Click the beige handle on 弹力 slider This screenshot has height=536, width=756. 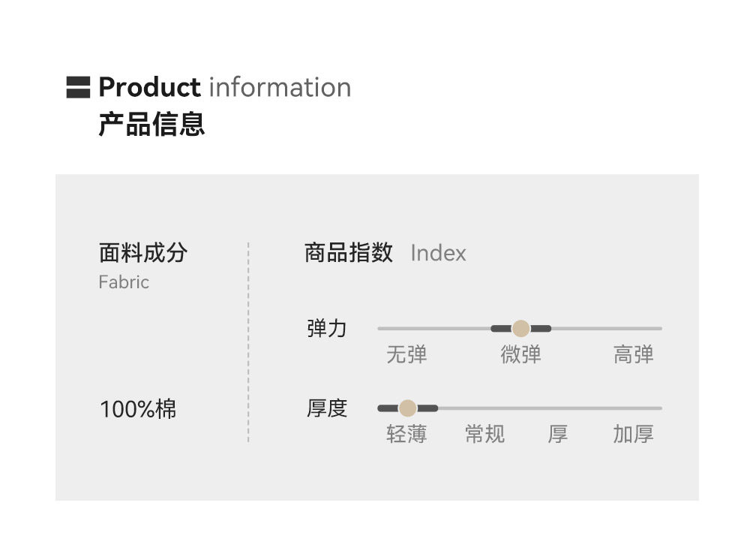click(521, 328)
